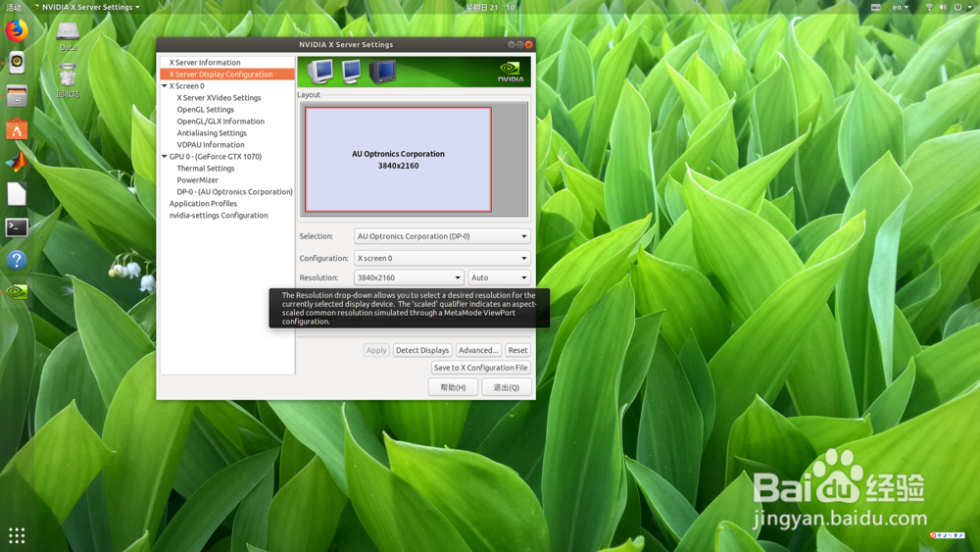Click the 活动 Activities button
980x552 pixels.
pyautogui.click(x=13, y=8)
